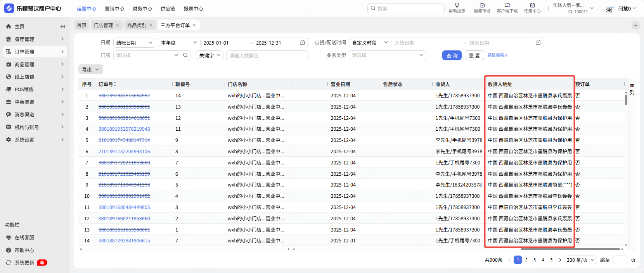Collapse the sidebar using the arrow icon

tap(62, 27)
